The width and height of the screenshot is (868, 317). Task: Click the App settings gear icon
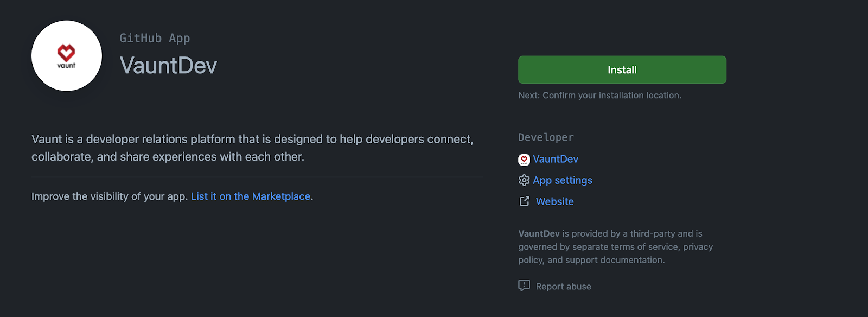pyautogui.click(x=524, y=180)
